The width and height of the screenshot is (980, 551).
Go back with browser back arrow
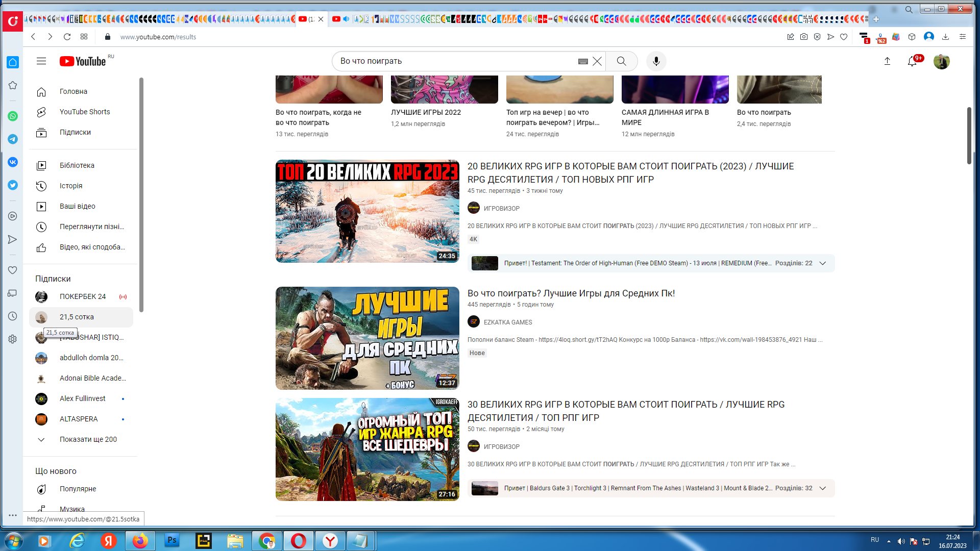(33, 37)
